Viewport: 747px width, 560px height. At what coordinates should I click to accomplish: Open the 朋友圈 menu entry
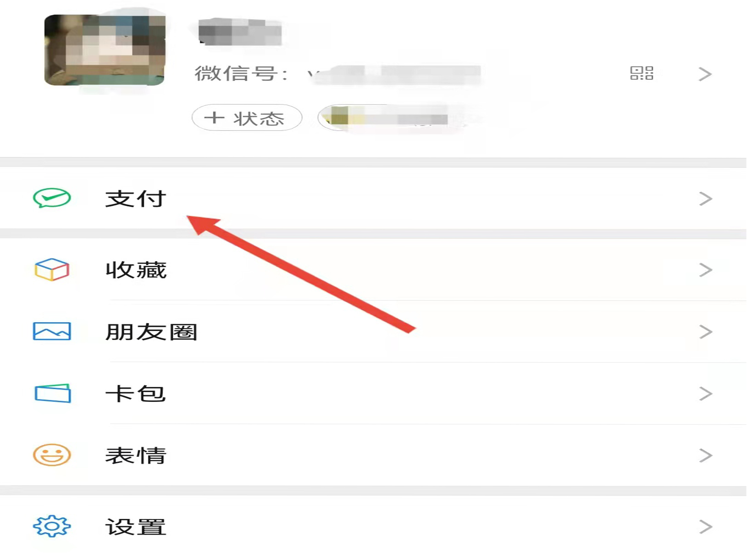coord(373,331)
